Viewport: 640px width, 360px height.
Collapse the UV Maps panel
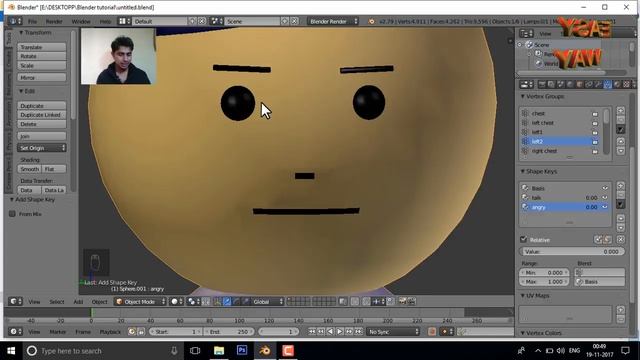coord(522,296)
